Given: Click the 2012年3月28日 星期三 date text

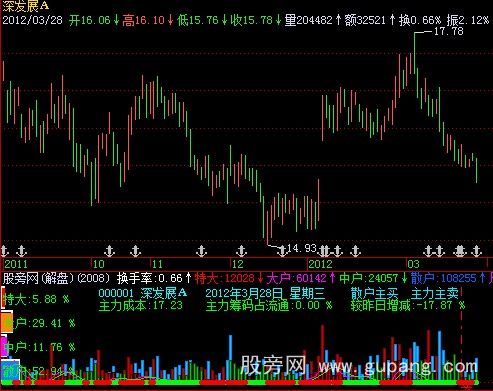Looking at the screenshot, I should 265,293.
